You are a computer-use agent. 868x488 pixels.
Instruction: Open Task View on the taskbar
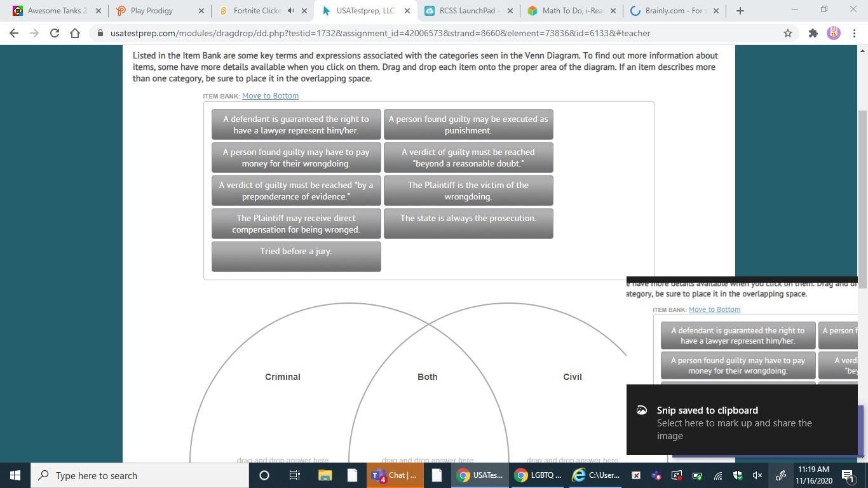pos(294,475)
